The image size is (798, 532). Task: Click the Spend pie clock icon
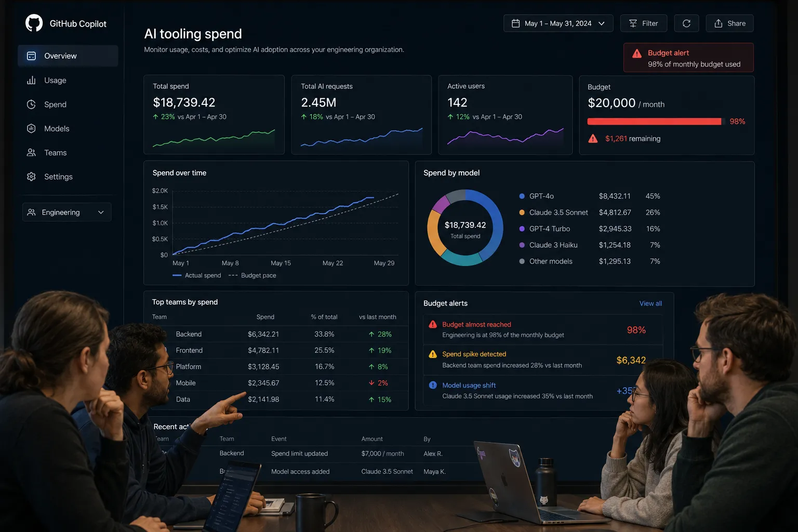tap(31, 104)
